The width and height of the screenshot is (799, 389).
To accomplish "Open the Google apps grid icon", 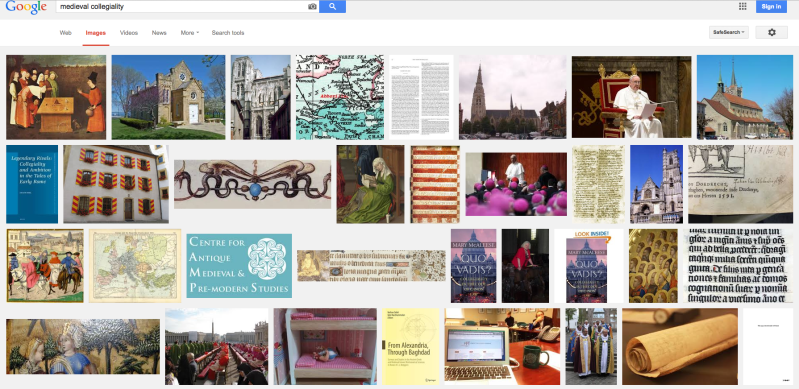I will click(x=742, y=6).
